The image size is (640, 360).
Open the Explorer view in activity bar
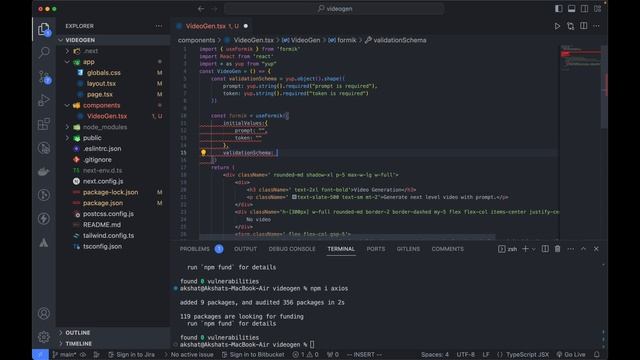click(44, 29)
